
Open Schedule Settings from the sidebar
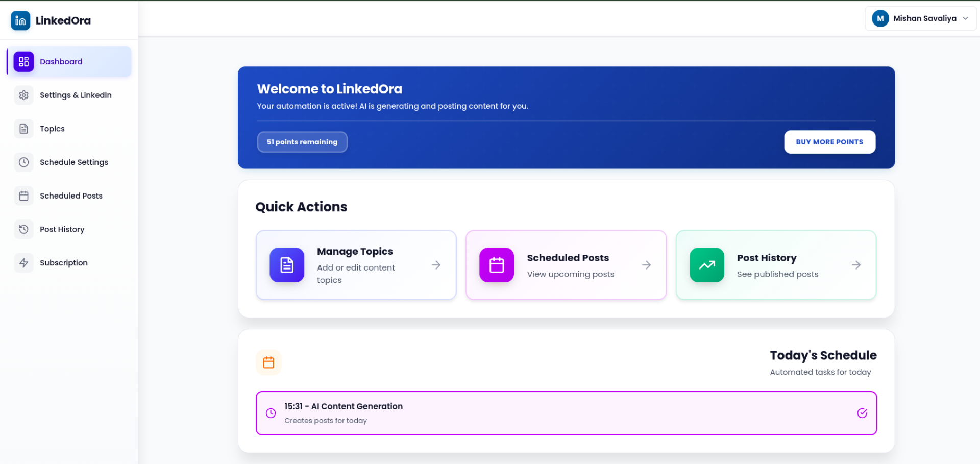[x=74, y=162]
